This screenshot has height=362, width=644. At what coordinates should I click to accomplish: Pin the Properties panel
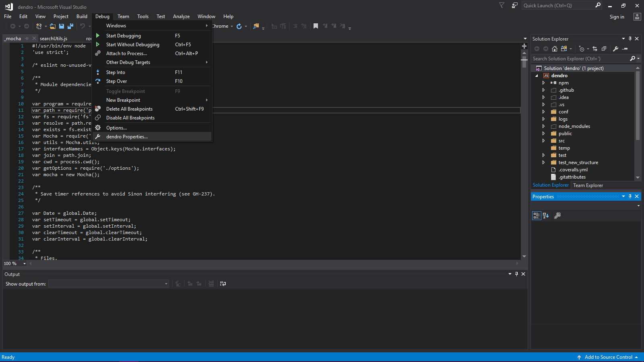[630, 196]
